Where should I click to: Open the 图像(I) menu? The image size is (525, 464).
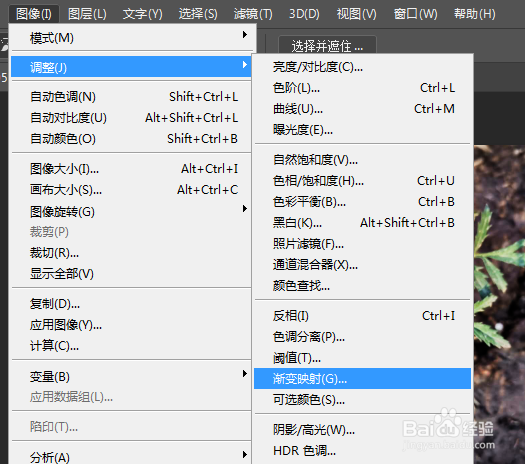click(33, 14)
